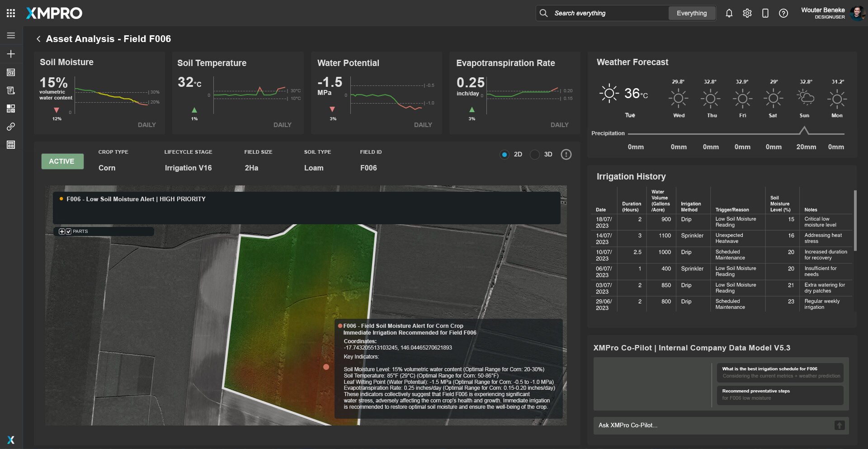Select the best irrigation schedule suggestion
The width and height of the screenshot is (868, 449).
tap(780, 372)
